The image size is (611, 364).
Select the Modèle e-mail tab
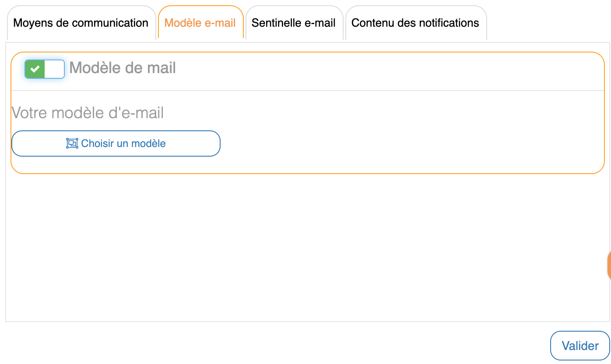pyautogui.click(x=200, y=23)
